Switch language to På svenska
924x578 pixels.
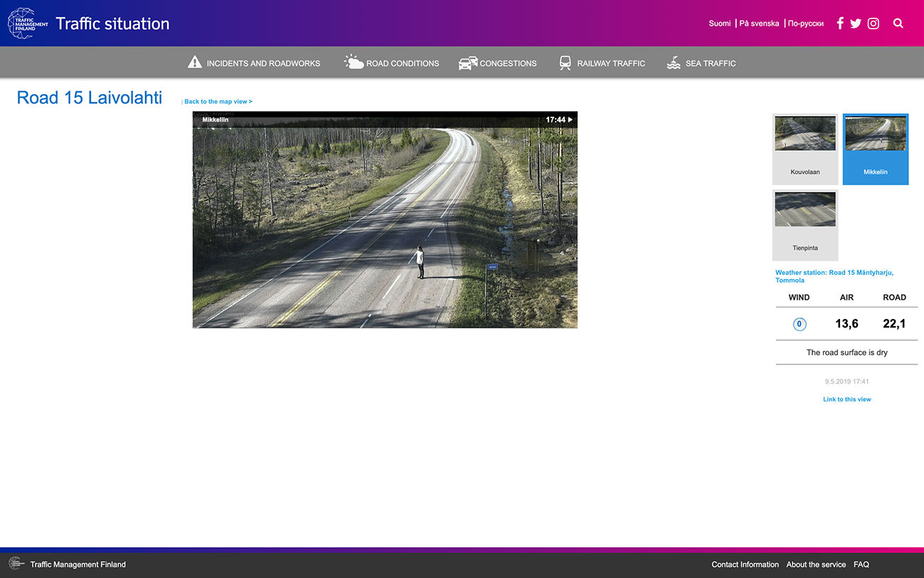click(x=759, y=23)
